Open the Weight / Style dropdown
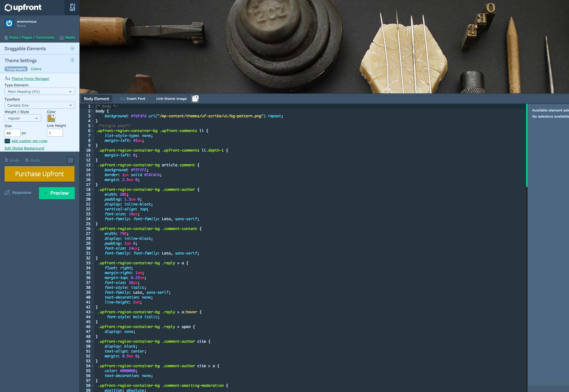569x392 pixels. [23, 118]
